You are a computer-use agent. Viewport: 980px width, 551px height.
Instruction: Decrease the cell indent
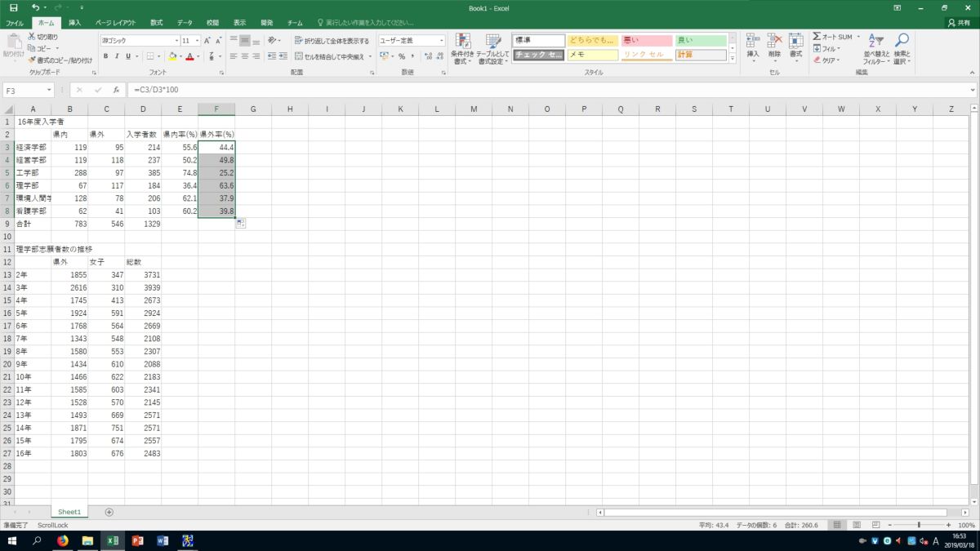tap(271, 56)
